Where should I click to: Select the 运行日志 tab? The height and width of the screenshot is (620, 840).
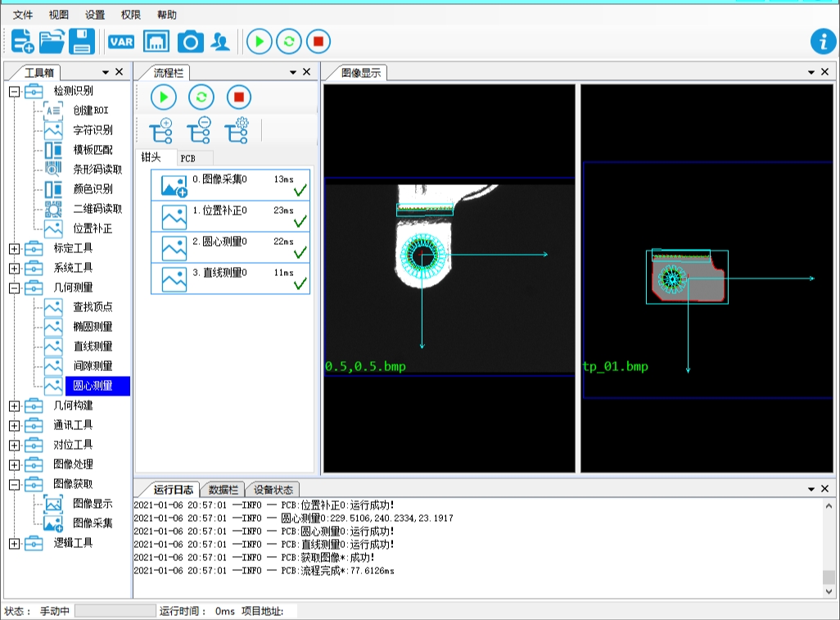173,490
